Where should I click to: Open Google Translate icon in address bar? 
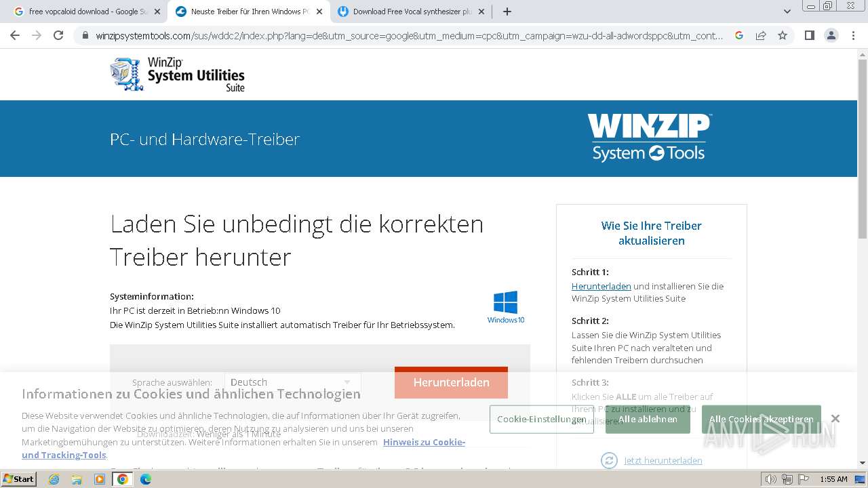[x=739, y=35]
